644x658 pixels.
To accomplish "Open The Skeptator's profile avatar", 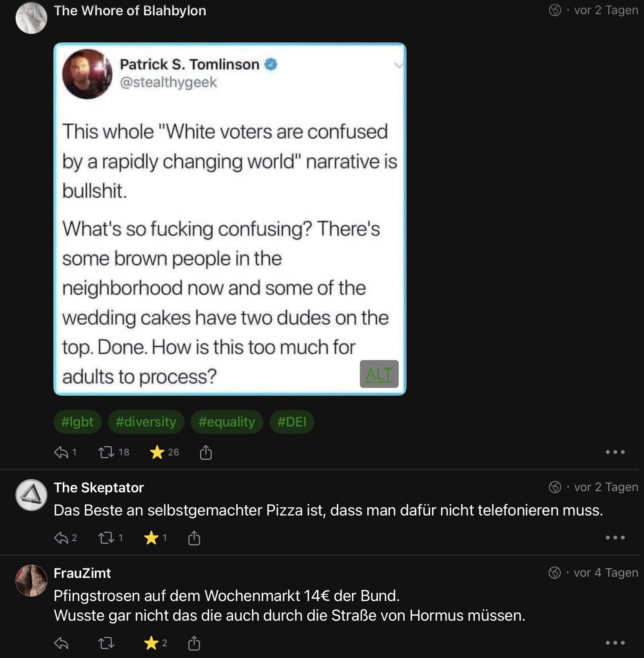I will (x=31, y=495).
